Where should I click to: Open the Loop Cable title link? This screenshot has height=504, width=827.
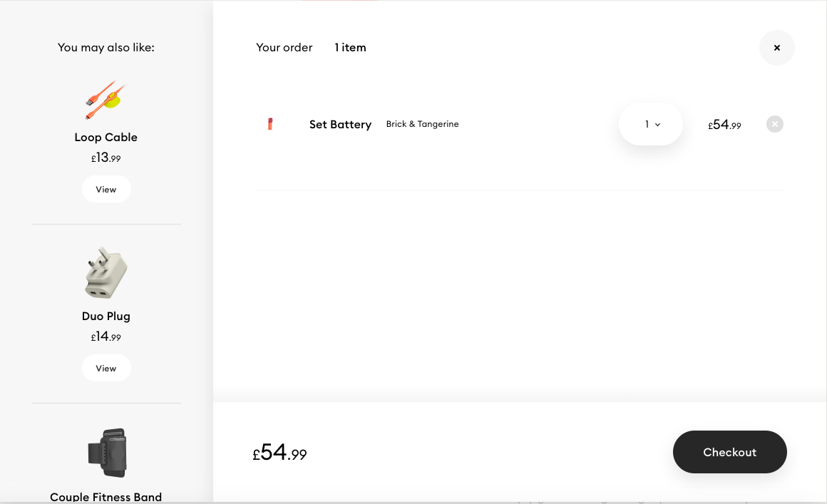(x=106, y=137)
